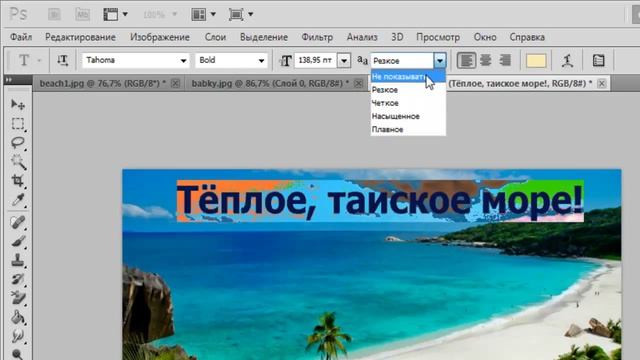Screen dimensions: 640x360
Task: Close the 'Тёплое, таиское море!' tab
Action: pyautogui.click(x=602, y=83)
